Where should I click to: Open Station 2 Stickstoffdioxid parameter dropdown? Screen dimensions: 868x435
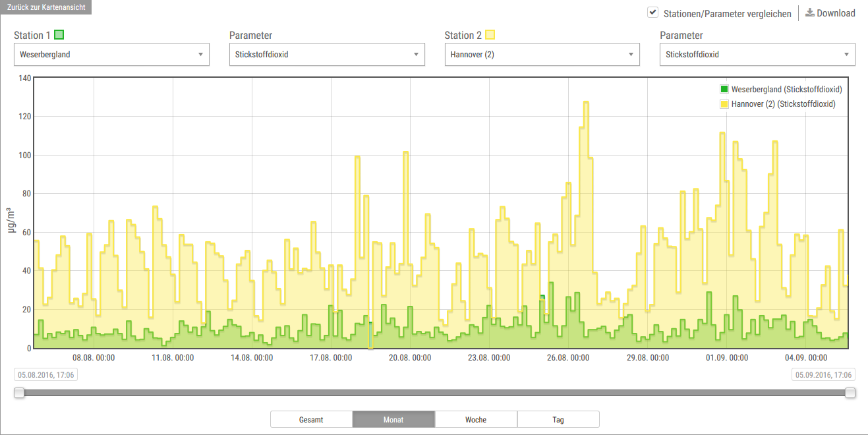757,55
